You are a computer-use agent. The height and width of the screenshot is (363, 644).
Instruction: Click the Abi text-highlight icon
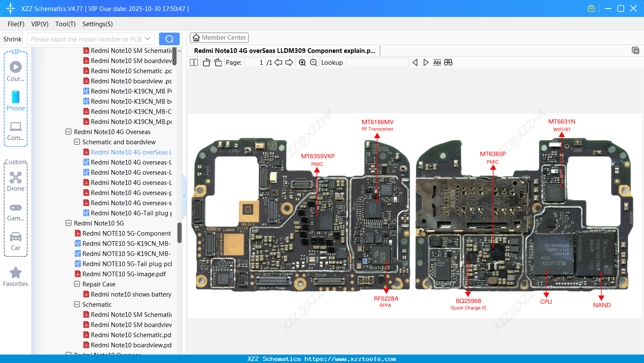[x=437, y=62]
